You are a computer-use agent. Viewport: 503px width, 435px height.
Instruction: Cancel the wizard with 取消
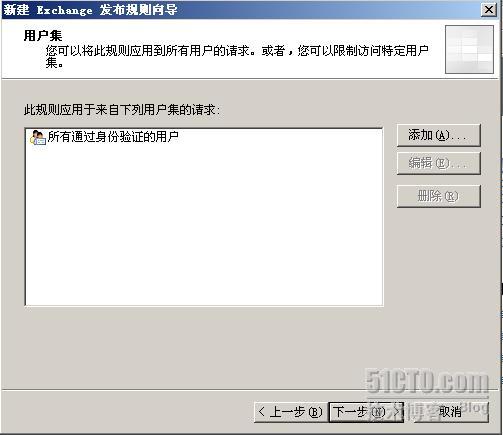[451, 412]
